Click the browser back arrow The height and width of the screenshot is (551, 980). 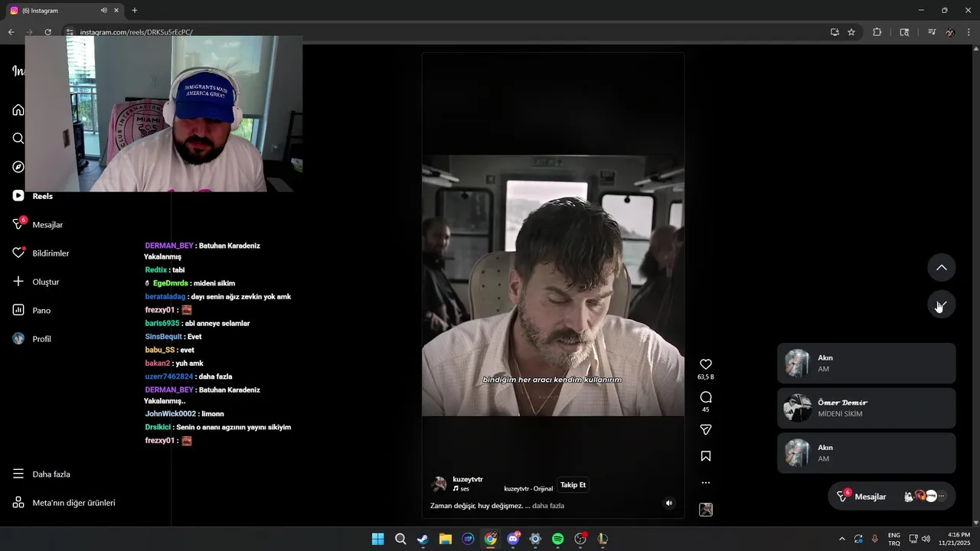pyautogui.click(x=11, y=32)
